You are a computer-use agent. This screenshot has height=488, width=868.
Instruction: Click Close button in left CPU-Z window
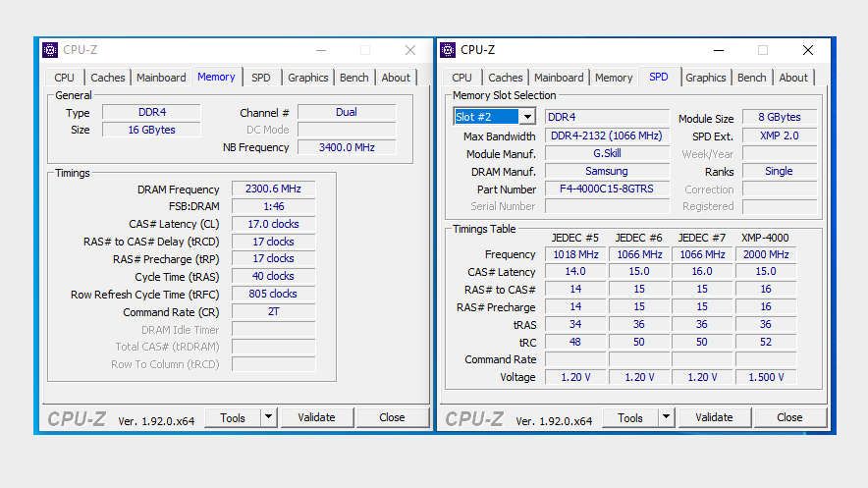coord(392,417)
